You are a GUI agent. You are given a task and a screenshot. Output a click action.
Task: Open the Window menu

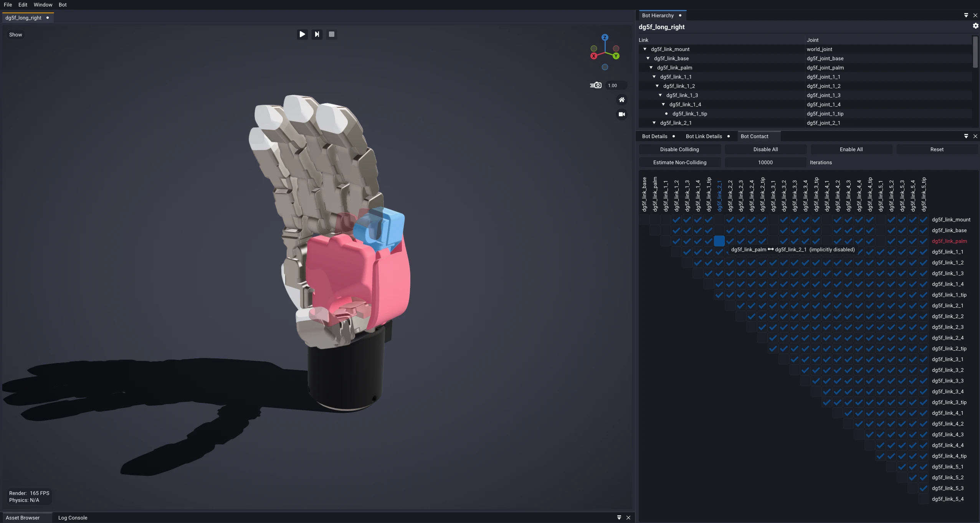(x=43, y=5)
